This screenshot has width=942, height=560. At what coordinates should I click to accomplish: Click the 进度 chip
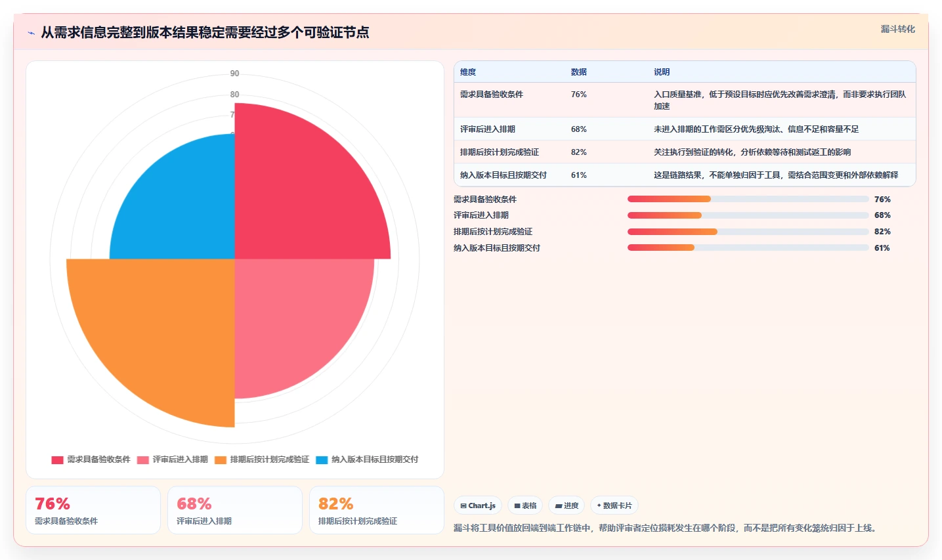coord(567,506)
